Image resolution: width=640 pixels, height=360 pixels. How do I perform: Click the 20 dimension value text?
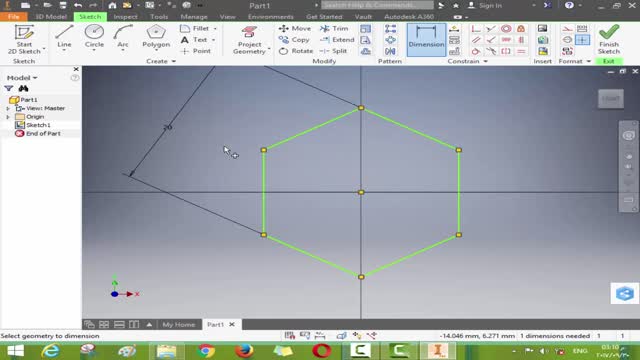coord(168,128)
